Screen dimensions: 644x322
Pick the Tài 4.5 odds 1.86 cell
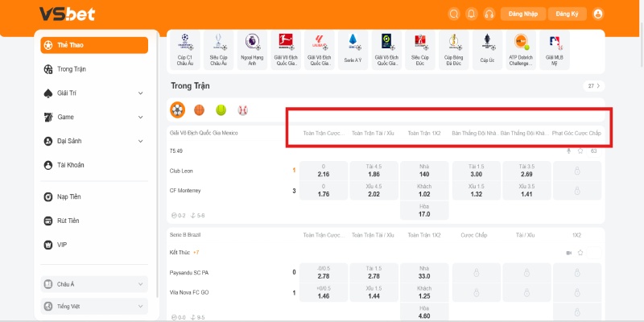374,170
